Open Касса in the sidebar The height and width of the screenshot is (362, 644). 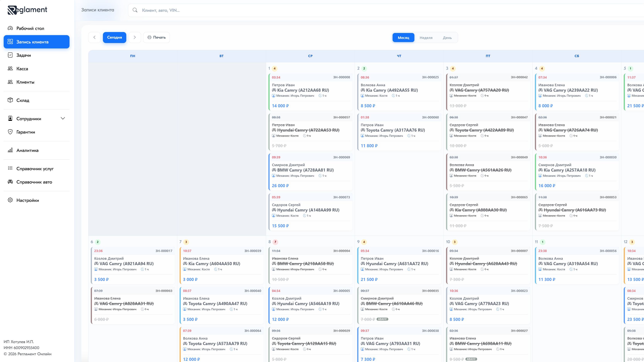[36, 69]
